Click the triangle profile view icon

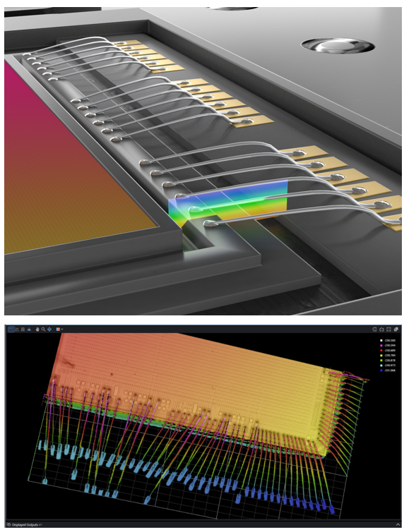pyautogui.click(x=17, y=330)
